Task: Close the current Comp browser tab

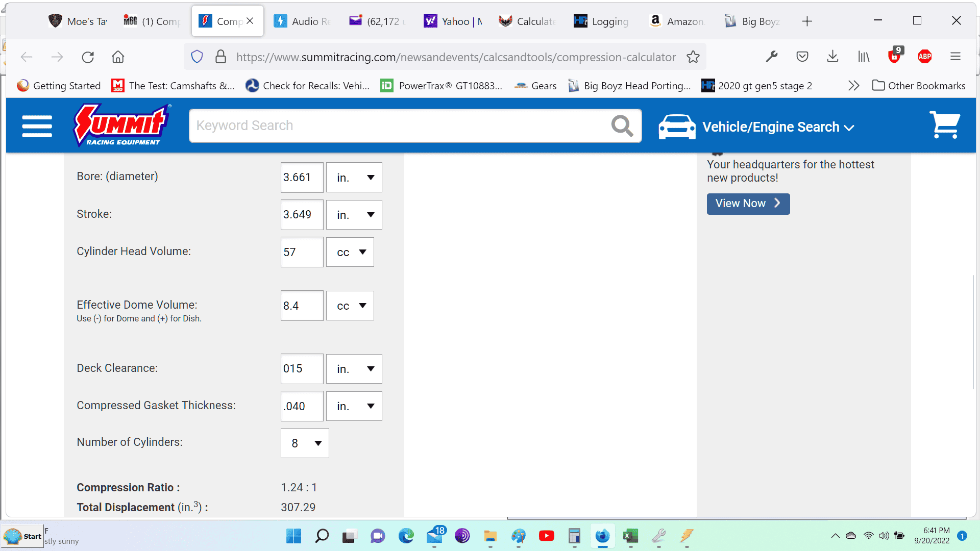Action: pyautogui.click(x=250, y=21)
